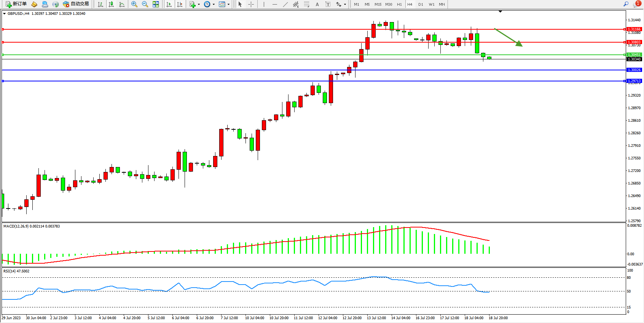The width and height of the screenshot is (644, 323).
Task: Select the draw trendline tool
Action: click(x=285, y=4)
